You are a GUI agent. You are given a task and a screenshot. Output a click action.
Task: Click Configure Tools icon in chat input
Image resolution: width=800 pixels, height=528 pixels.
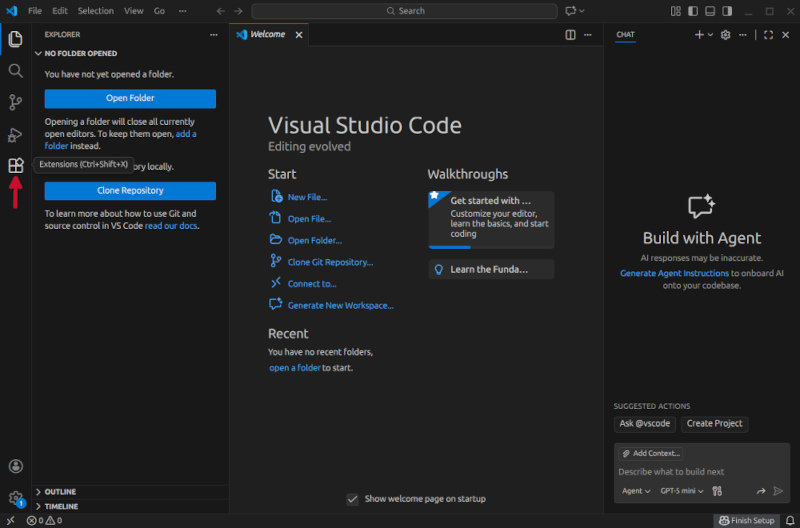click(716, 491)
